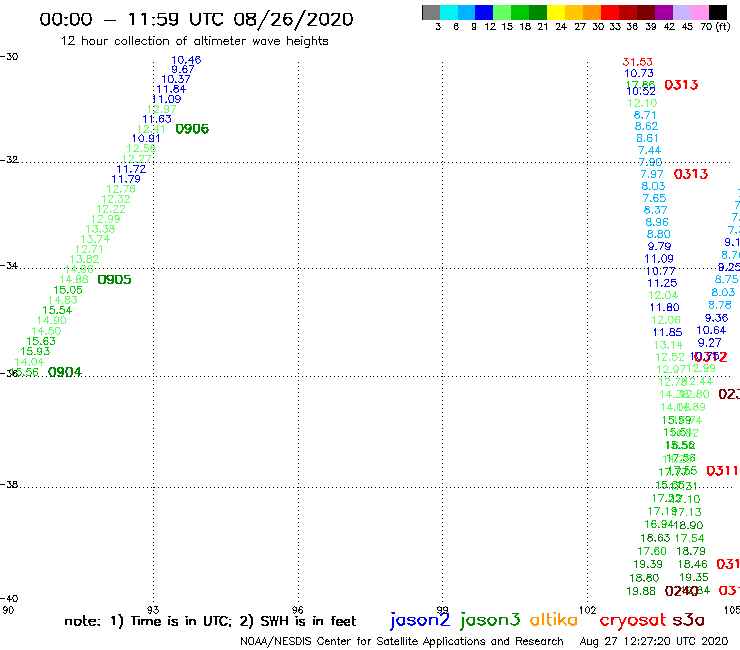Click the wave height reading 11.25
The image size is (740, 650).
(662, 283)
